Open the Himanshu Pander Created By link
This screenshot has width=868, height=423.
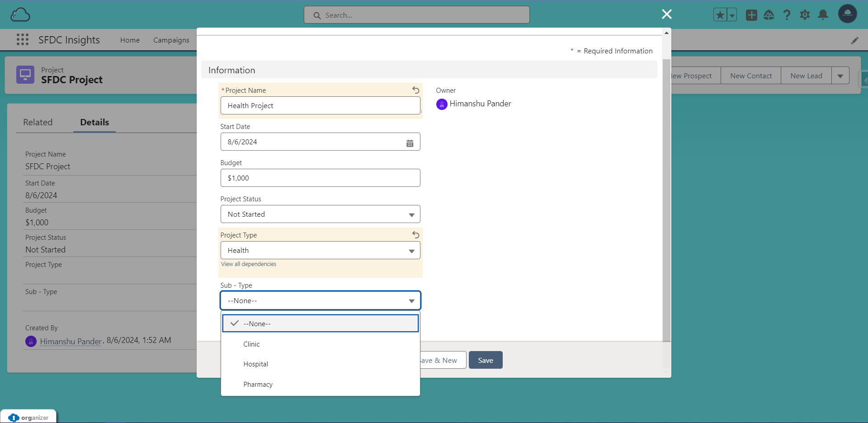point(70,341)
